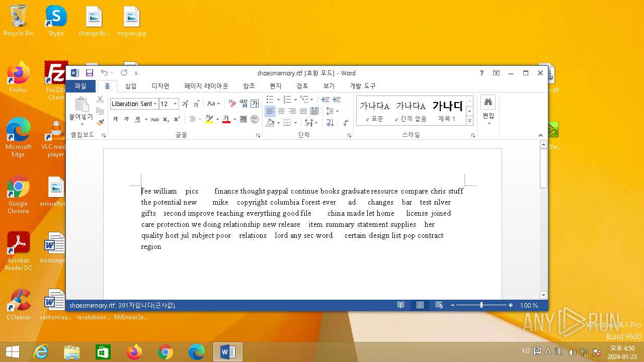
Task: Apply distributed alignment to paragraph
Action: [x=314, y=111]
